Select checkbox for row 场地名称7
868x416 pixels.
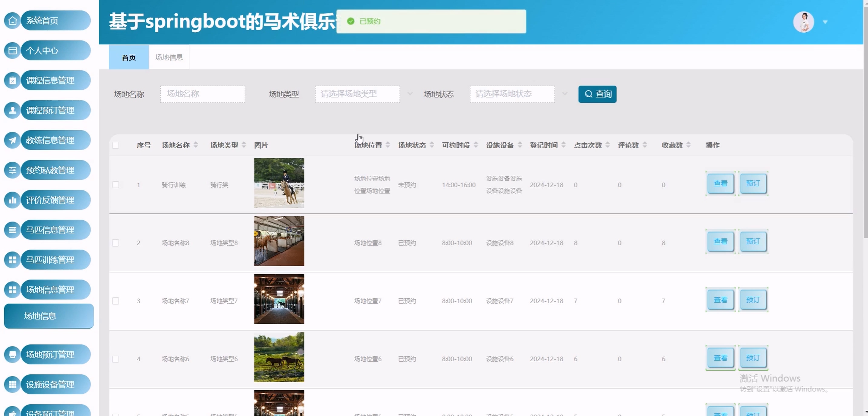click(116, 301)
